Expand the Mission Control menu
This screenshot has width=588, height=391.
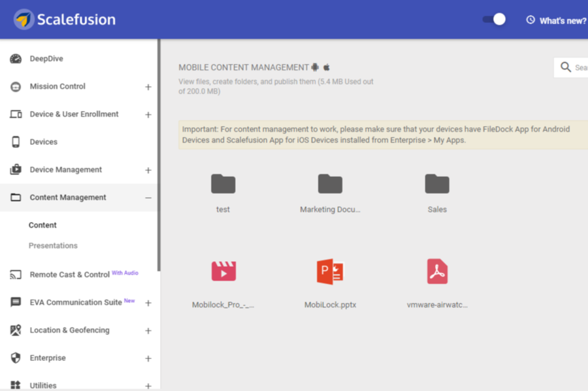pos(148,87)
